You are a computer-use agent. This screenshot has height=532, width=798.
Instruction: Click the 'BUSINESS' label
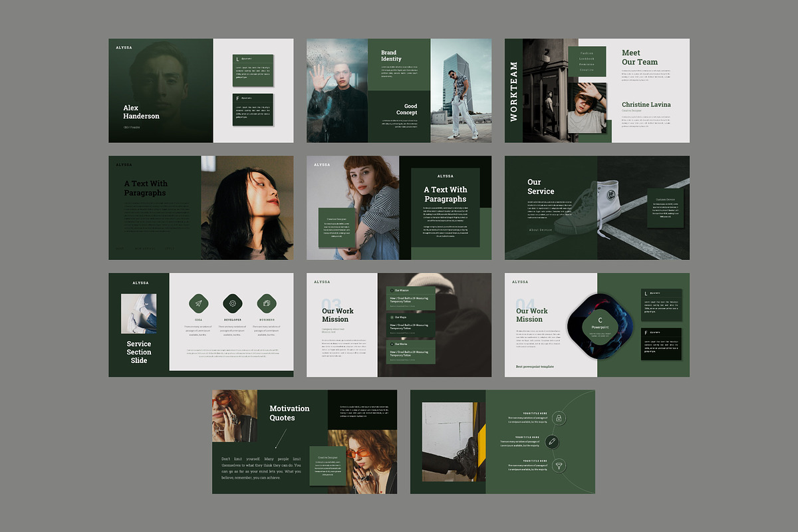tap(267, 320)
